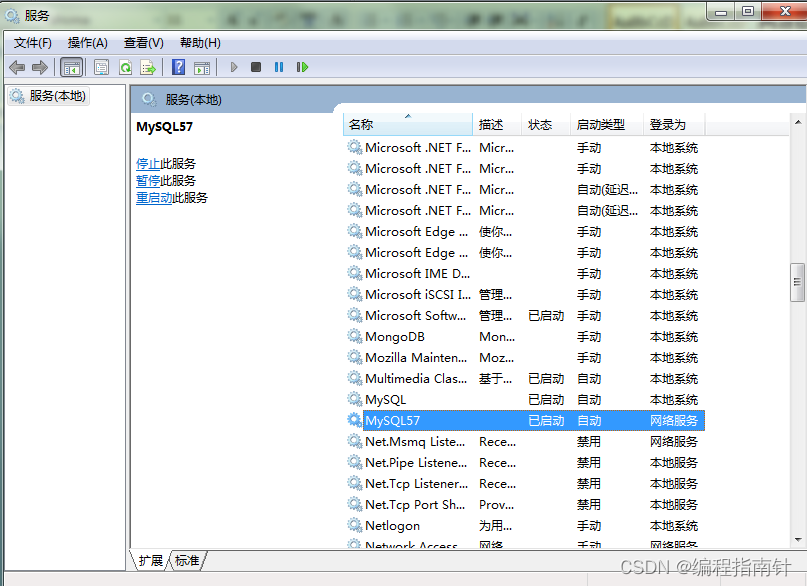This screenshot has width=807, height=586.
Task: Open the 帮助(H) menu
Action: click(x=200, y=43)
